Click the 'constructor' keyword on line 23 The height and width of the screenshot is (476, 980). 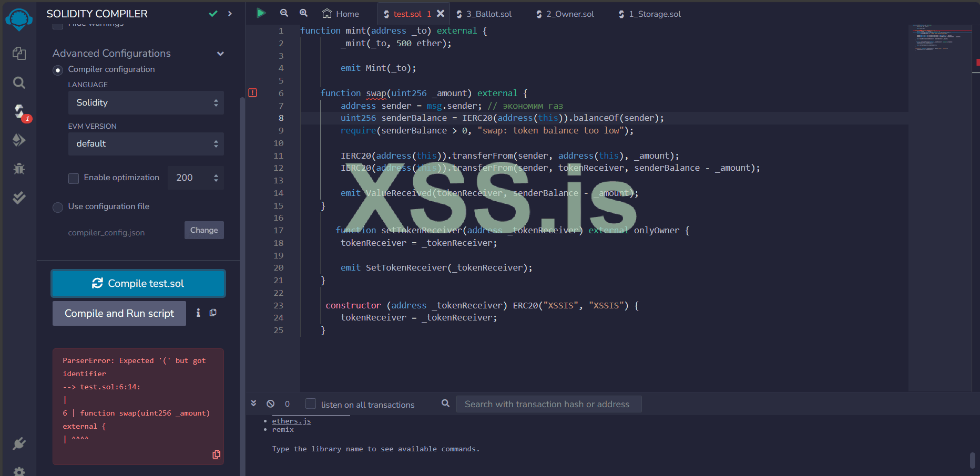353,305
